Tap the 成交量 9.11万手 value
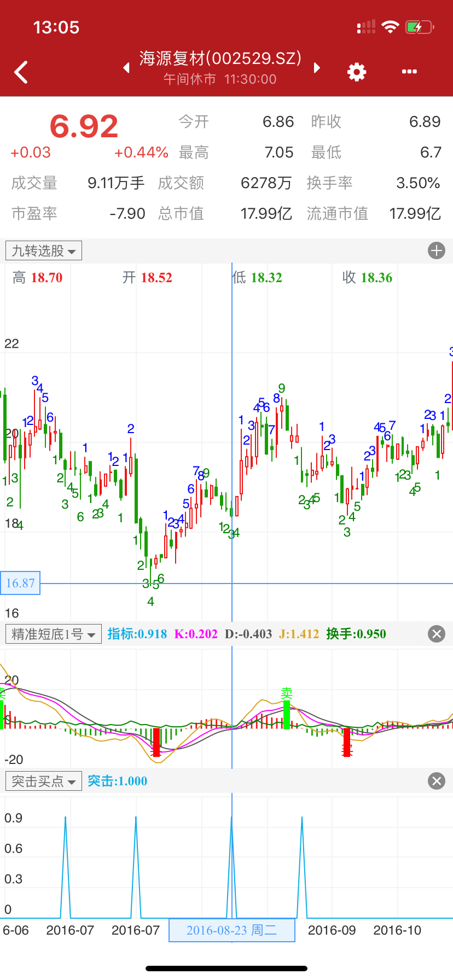453x980 pixels. click(116, 183)
